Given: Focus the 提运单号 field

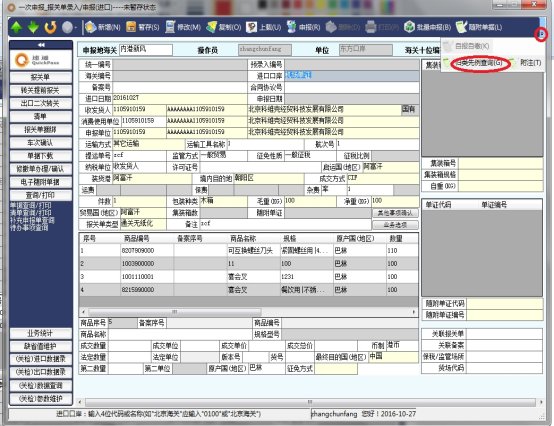Looking at the screenshot, I should coord(140,156).
